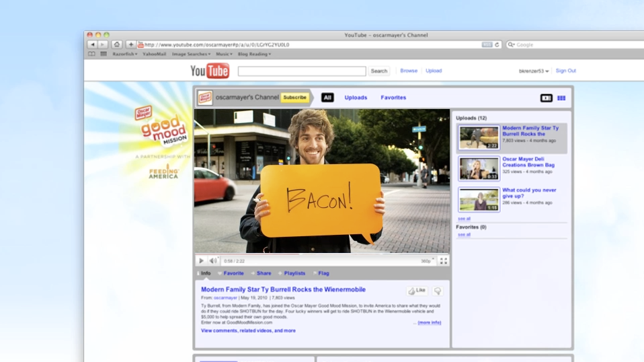This screenshot has width=644, height=362.
Task: Enter fullscreen using the player's fullscreen icon
Action: point(443,261)
